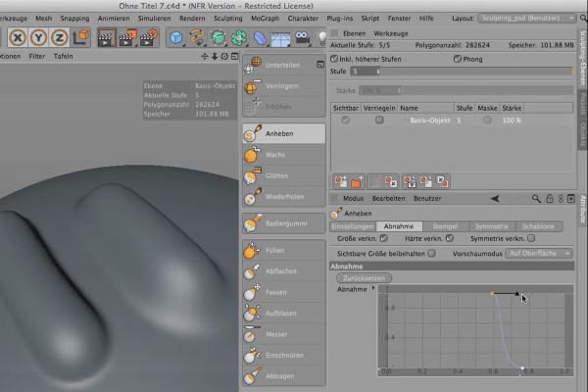588x392 pixels.
Task: Open the Sculpting menu
Action: click(x=227, y=18)
